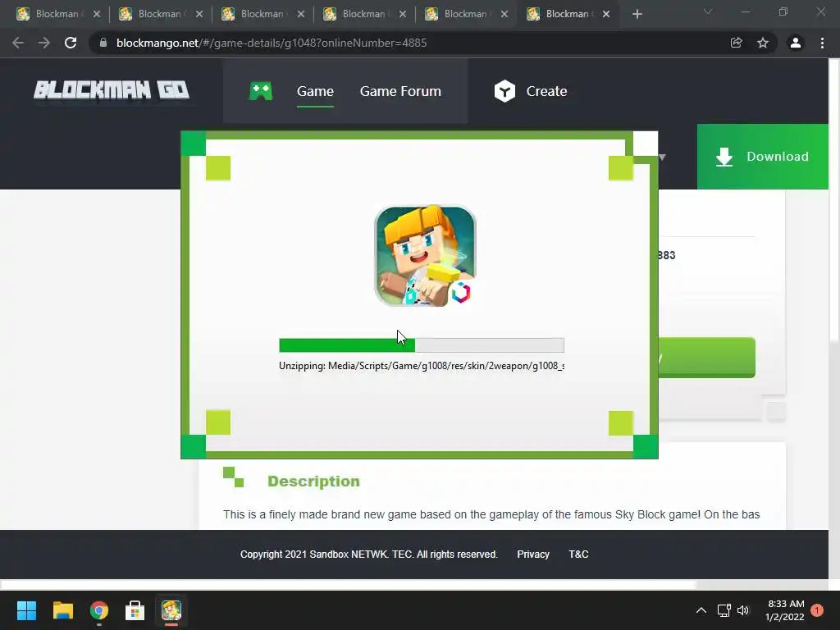Click the green play button behind dialog

coord(706,358)
